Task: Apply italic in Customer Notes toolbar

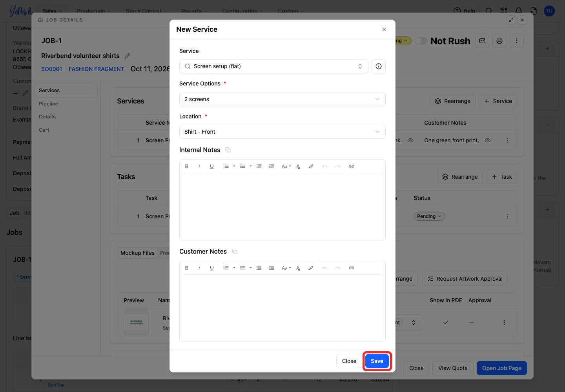Action: 199,268
